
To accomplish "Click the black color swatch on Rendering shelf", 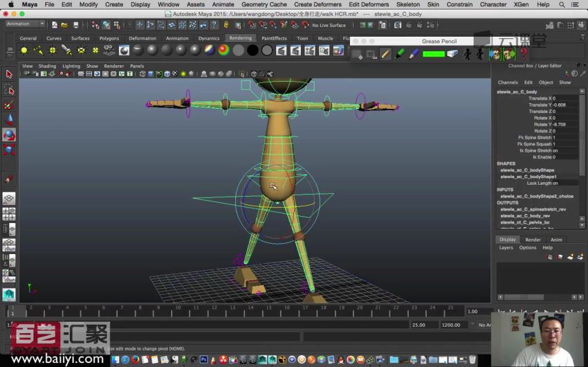I will point(252,51).
